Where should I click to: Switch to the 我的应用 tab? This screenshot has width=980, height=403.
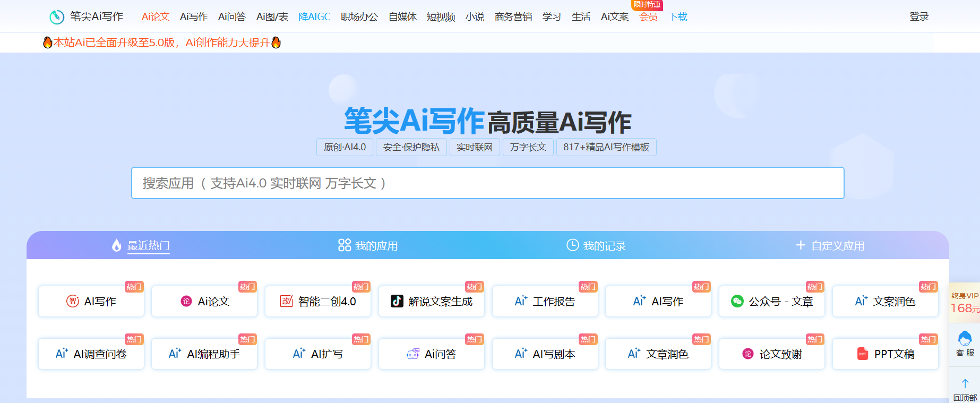pos(368,245)
